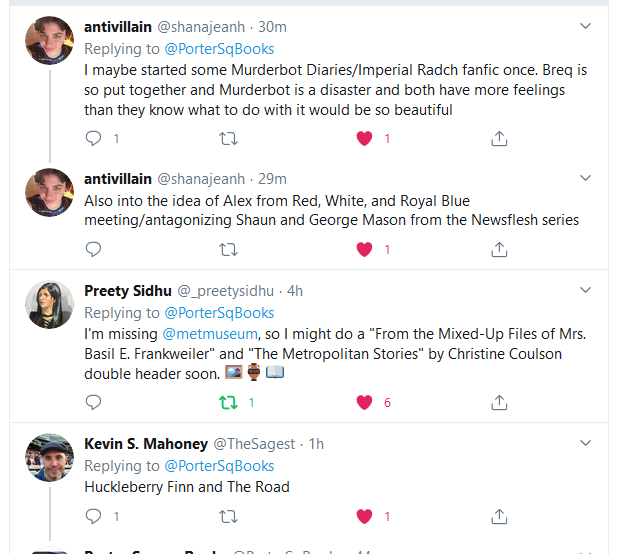Retweet antivillain's Murderbot Diaries tweet
The image size is (620, 554).
point(228,139)
